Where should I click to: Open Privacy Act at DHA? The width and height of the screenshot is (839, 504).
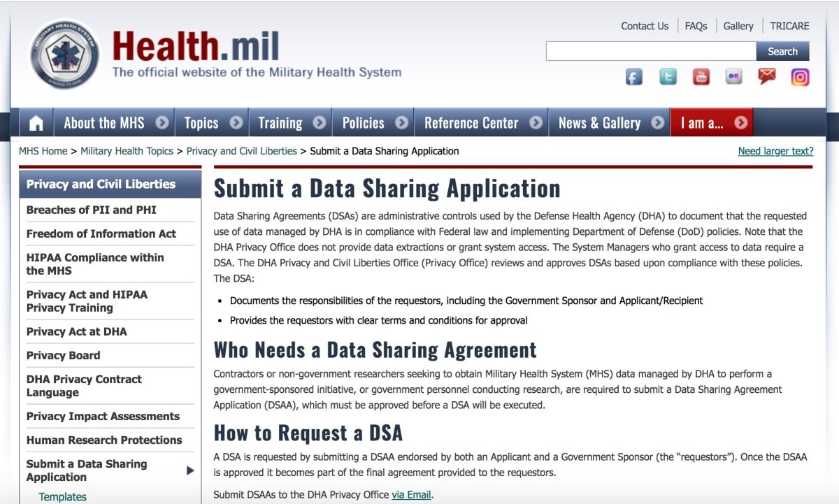click(77, 331)
